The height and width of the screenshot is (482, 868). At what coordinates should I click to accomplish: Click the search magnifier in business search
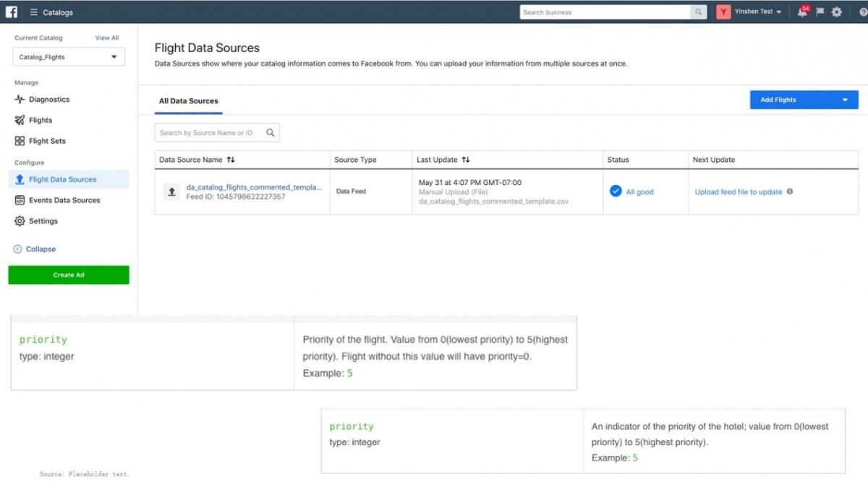(699, 12)
